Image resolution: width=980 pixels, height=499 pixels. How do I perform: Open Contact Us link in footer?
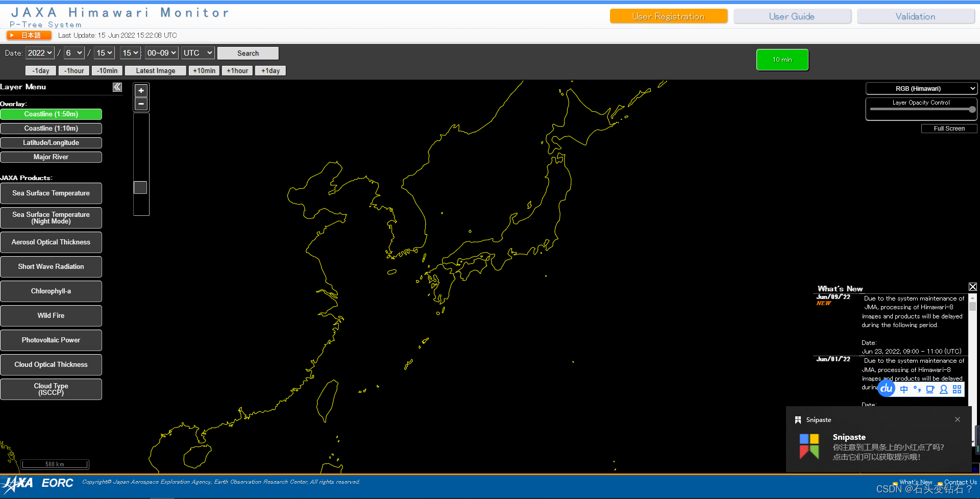(961, 482)
